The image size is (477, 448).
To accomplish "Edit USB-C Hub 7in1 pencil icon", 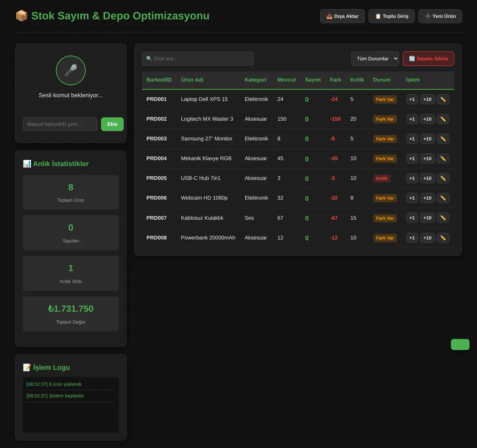I will pyautogui.click(x=443, y=178).
